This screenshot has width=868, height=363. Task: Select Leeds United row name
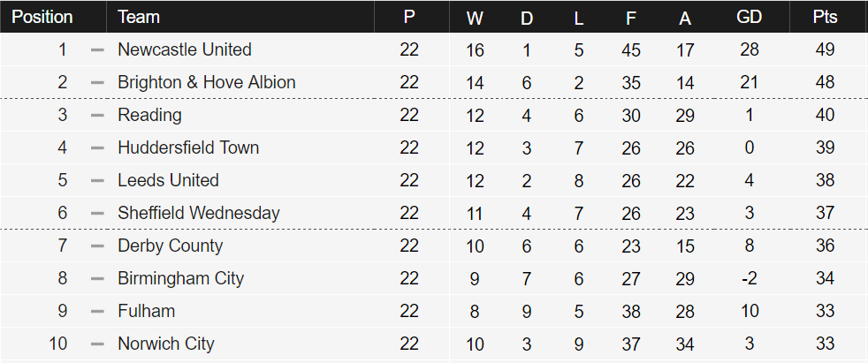coord(168,180)
